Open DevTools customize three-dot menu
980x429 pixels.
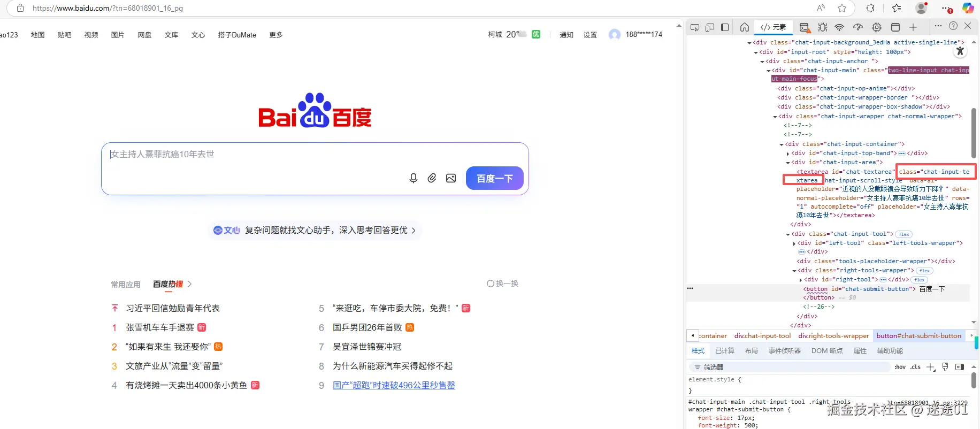pos(938,26)
